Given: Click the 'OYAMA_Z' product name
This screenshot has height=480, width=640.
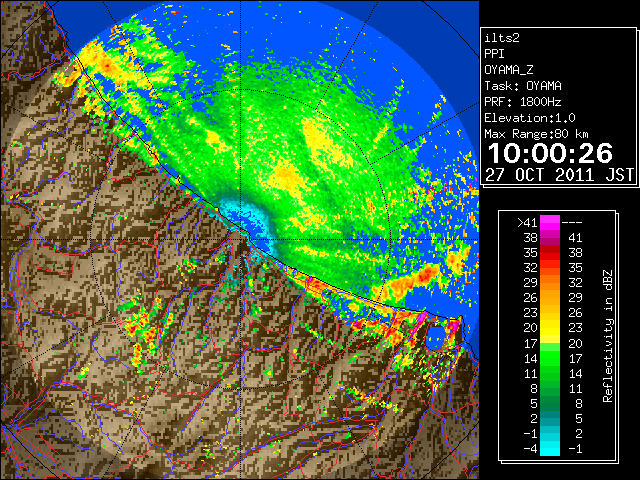Looking at the screenshot, I should pos(509,70).
